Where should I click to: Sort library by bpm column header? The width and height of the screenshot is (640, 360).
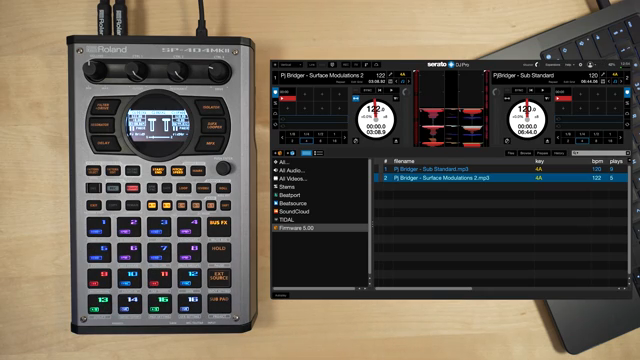pos(597,161)
